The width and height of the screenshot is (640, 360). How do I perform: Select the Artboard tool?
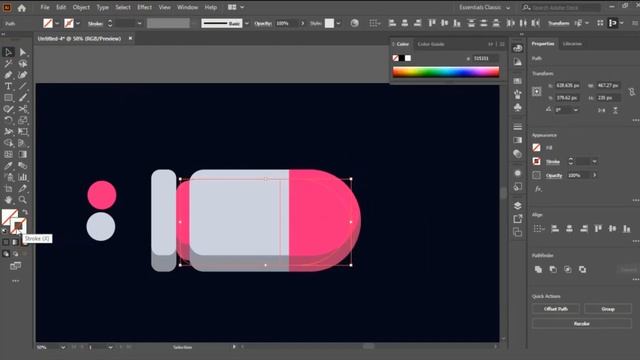pos(8,189)
